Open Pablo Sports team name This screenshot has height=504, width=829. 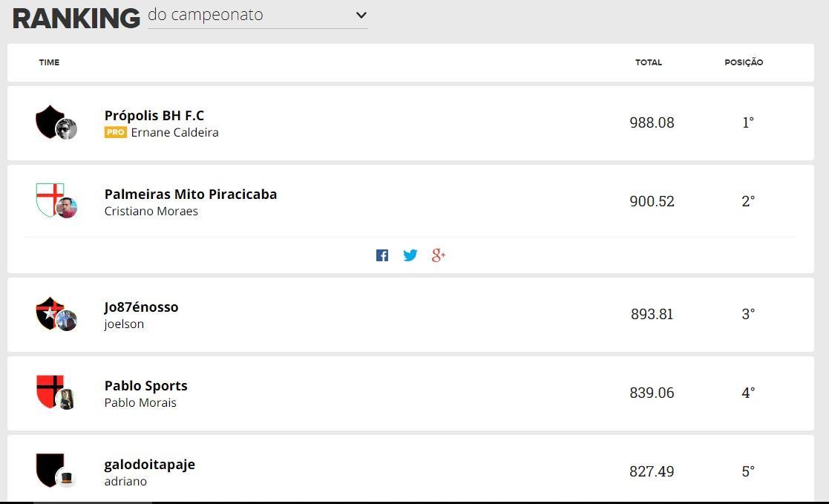(146, 385)
